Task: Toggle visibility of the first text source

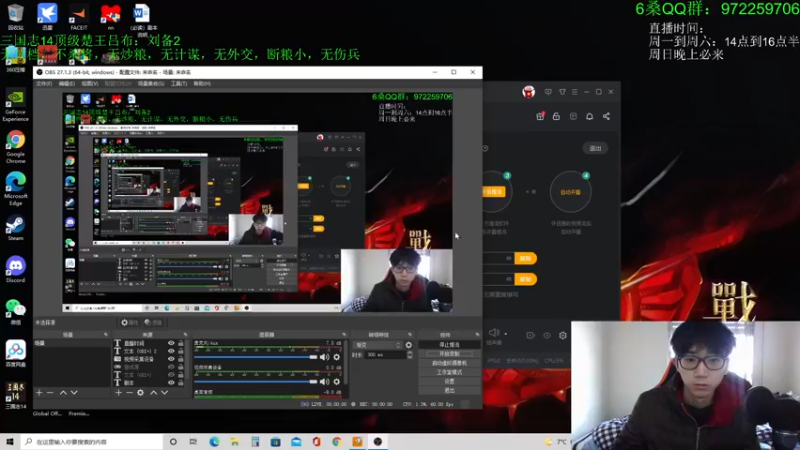Action: (171, 343)
